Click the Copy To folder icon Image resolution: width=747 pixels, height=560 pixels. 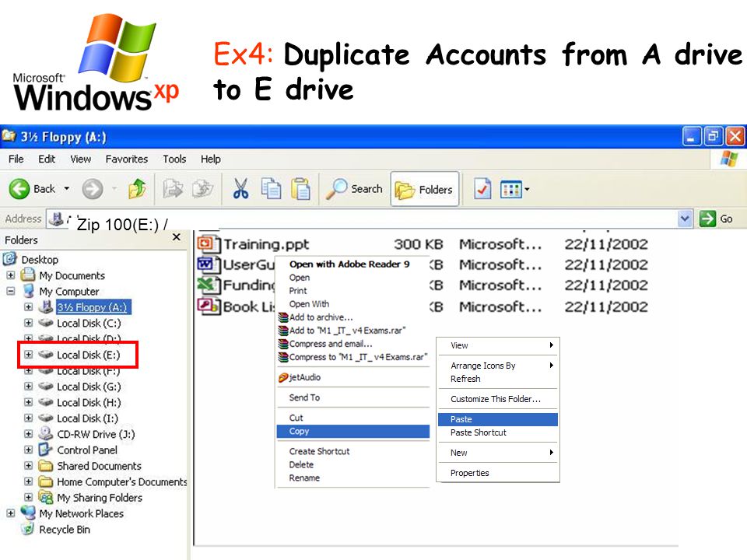202,189
